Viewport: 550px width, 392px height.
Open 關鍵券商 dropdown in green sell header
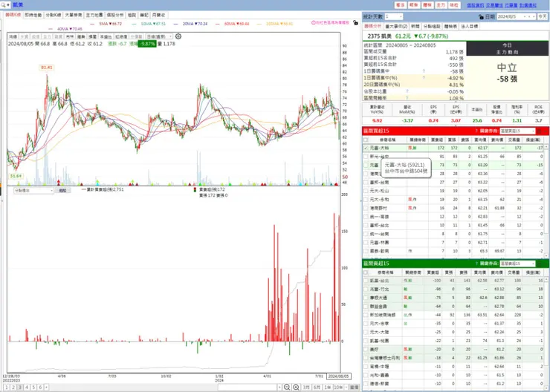pos(517,264)
